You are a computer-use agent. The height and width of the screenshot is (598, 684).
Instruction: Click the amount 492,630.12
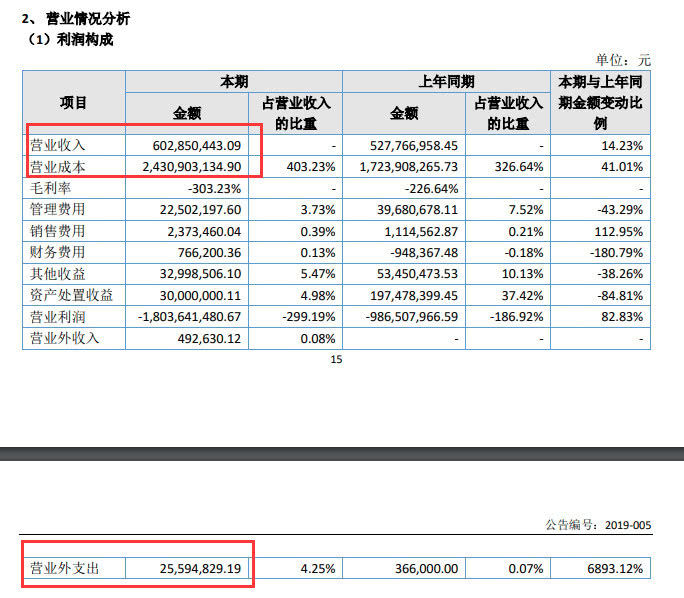(x=209, y=338)
